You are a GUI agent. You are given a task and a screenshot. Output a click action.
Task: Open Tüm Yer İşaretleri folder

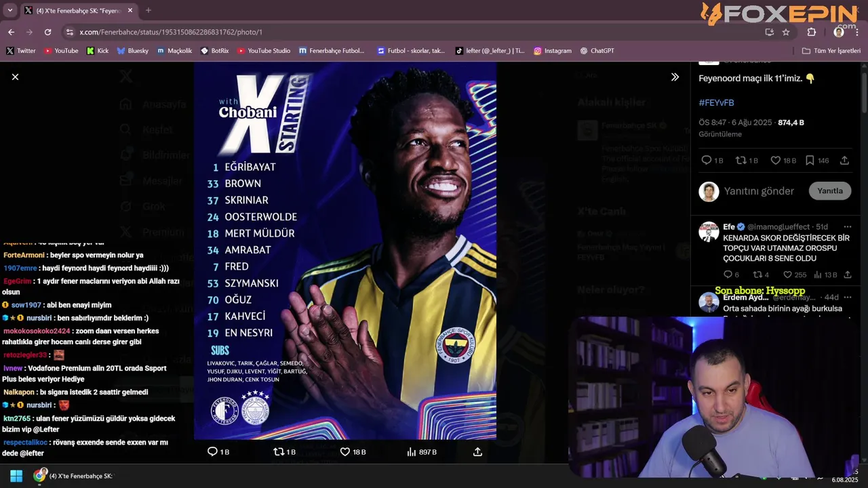click(831, 51)
